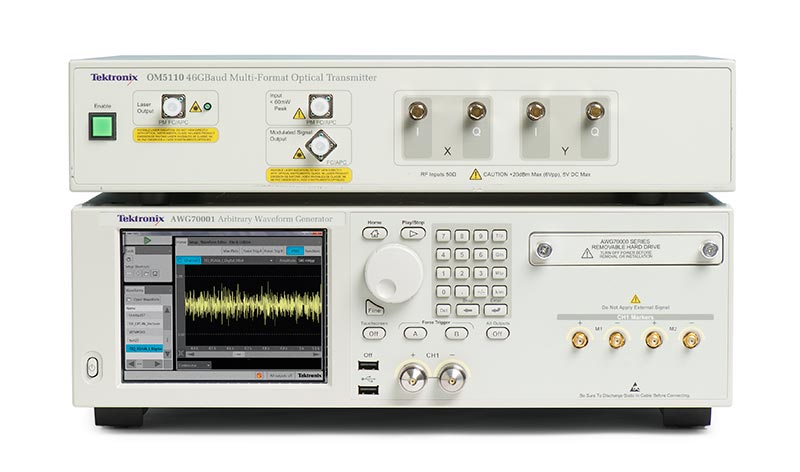Tap keypad digit 8
This screenshot has height=472, width=800.
pyautogui.click(x=462, y=236)
